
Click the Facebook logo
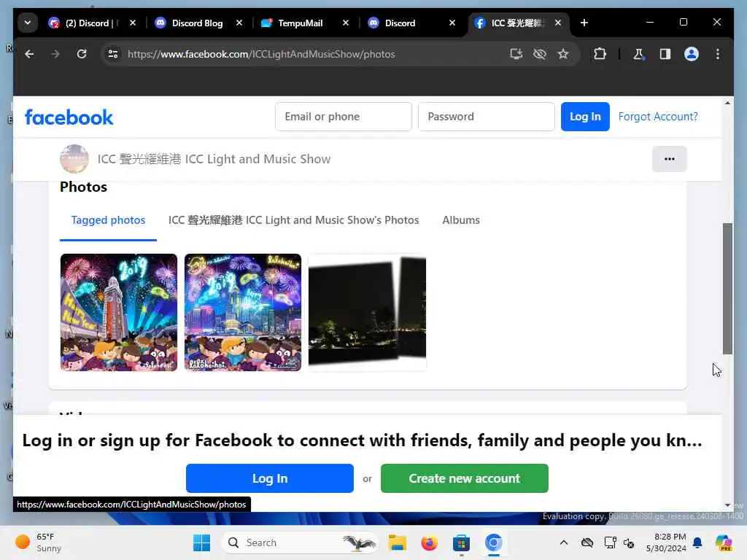click(69, 117)
